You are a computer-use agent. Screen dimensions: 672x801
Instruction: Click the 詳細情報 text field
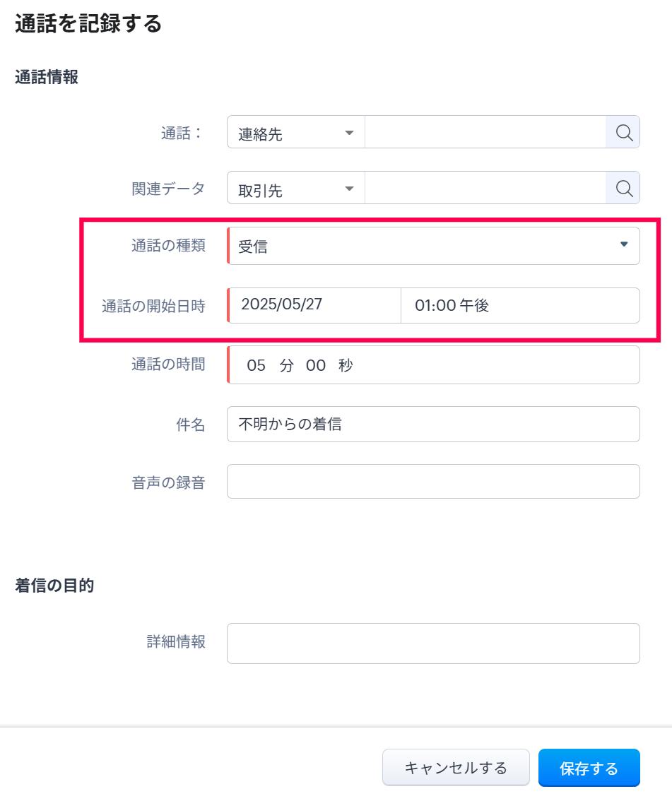[x=433, y=643]
